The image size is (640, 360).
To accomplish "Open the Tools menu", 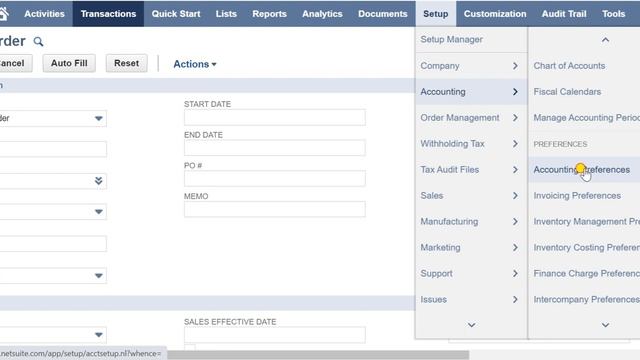I will click(x=613, y=14).
